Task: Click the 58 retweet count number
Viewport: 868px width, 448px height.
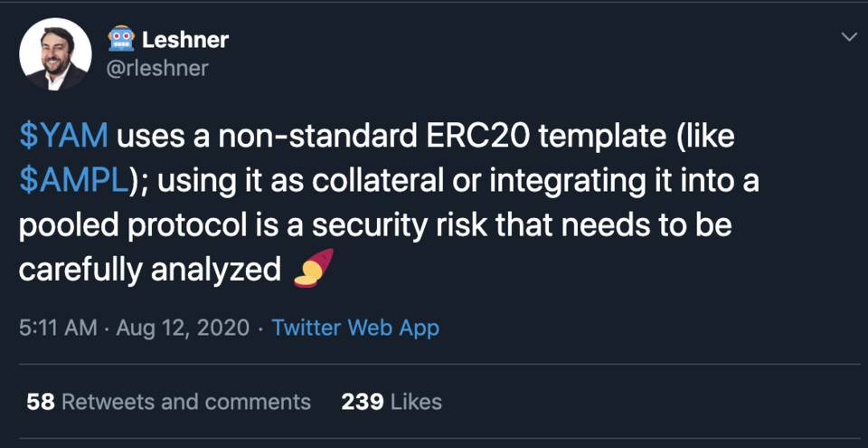Action: coord(41,401)
